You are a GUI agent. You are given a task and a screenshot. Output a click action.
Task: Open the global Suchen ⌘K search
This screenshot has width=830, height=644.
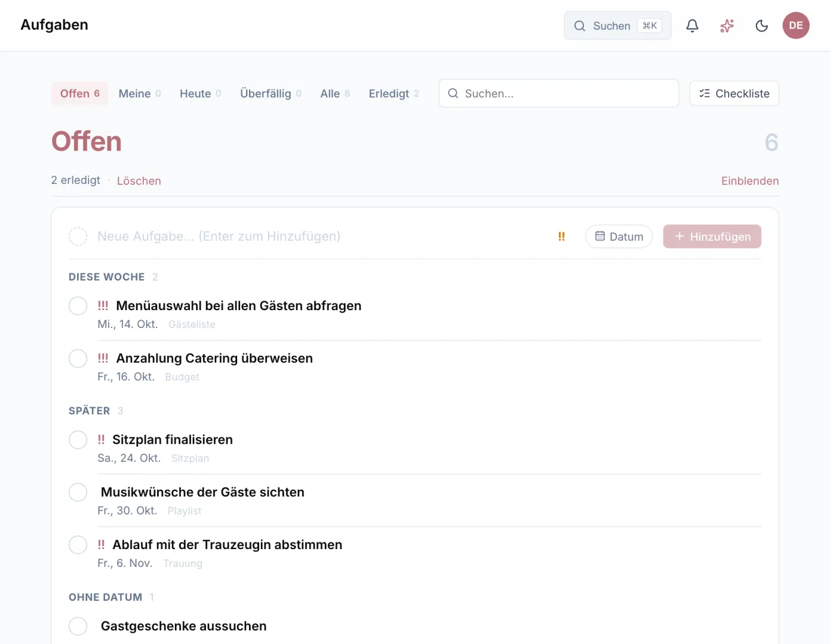coord(618,25)
